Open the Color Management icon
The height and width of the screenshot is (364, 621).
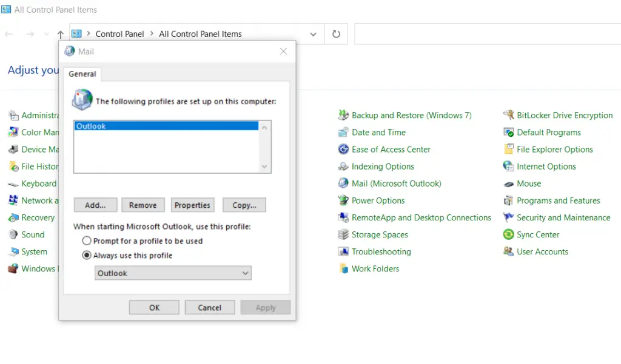13,132
